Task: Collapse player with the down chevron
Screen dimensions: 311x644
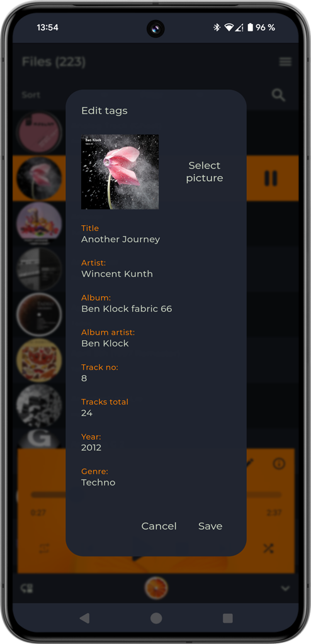Action: point(285,588)
